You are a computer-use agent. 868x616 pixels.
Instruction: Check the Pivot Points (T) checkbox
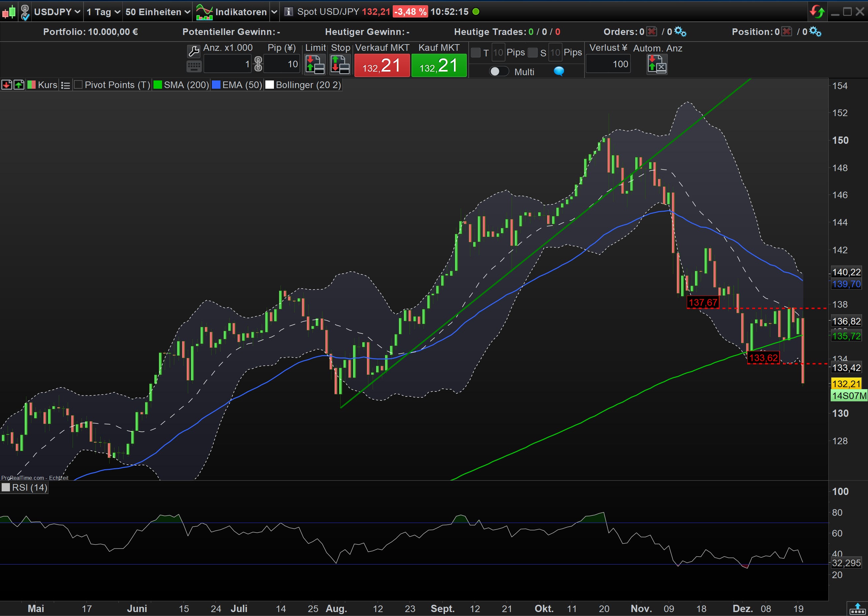78,85
